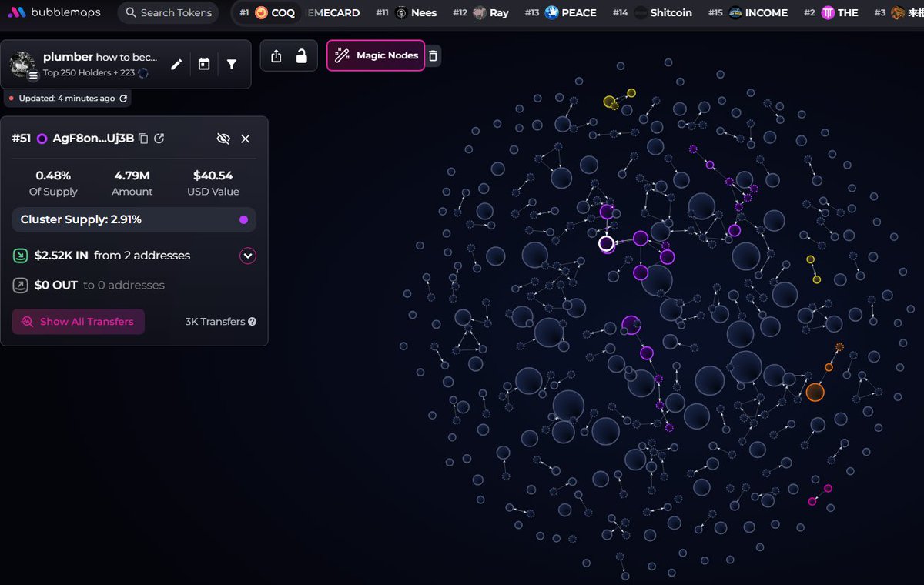The width and height of the screenshot is (924, 585).
Task: Click the bubblemaps logo
Action: pos(55,12)
